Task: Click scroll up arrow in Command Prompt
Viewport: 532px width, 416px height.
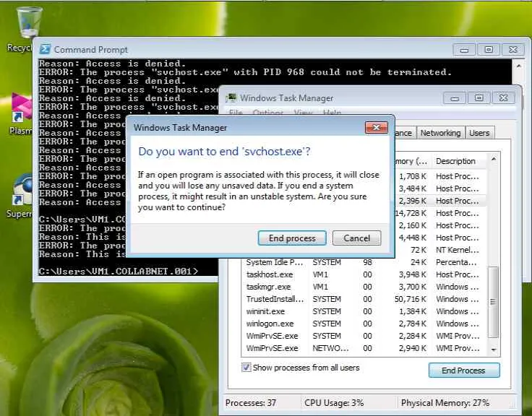Action: pos(519,66)
